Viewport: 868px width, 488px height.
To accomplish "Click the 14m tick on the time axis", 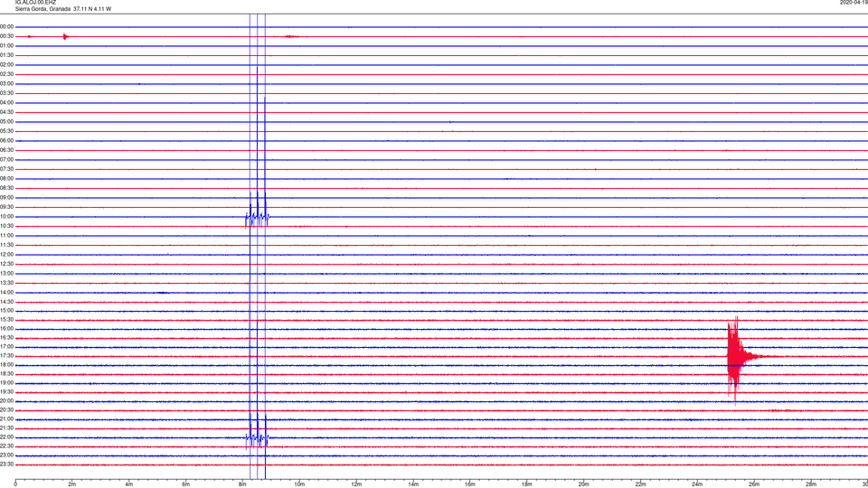I will pyautogui.click(x=413, y=484).
